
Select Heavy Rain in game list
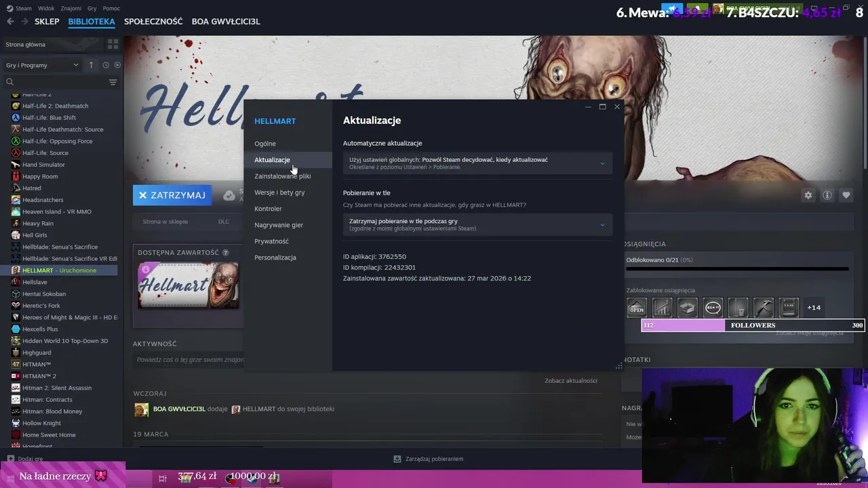coord(38,224)
